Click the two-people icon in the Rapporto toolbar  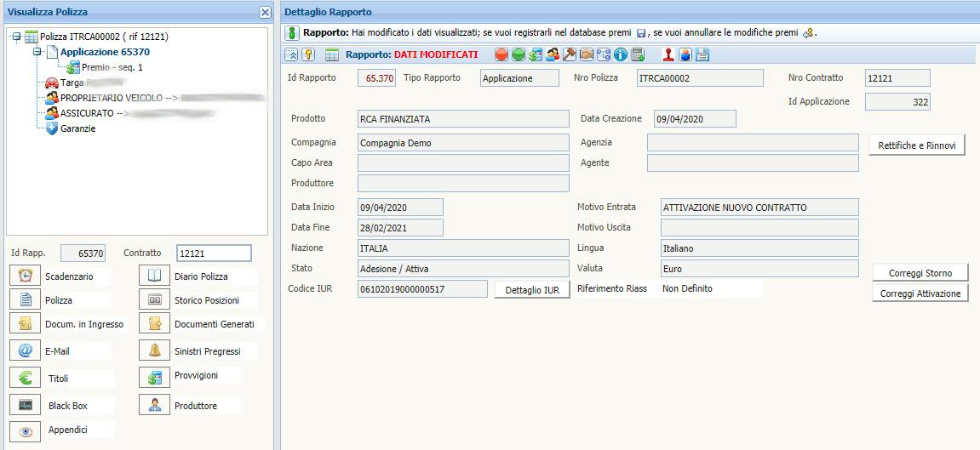pos(552,55)
